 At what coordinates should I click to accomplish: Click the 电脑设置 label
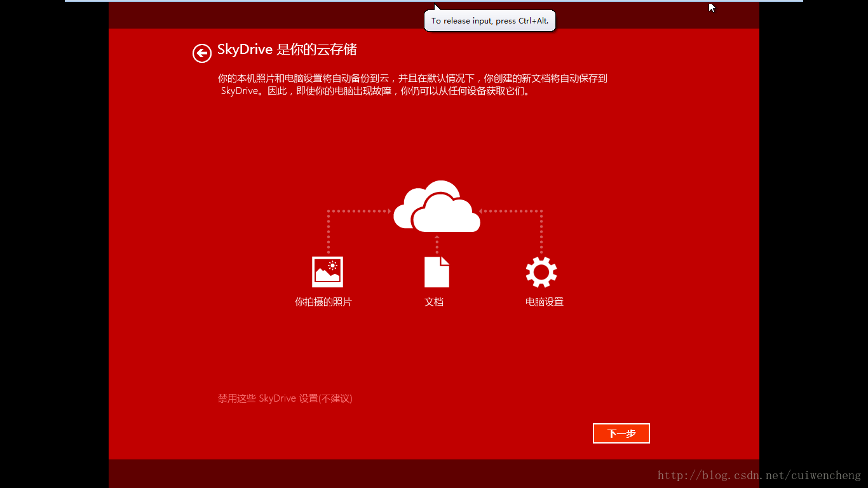point(545,302)
